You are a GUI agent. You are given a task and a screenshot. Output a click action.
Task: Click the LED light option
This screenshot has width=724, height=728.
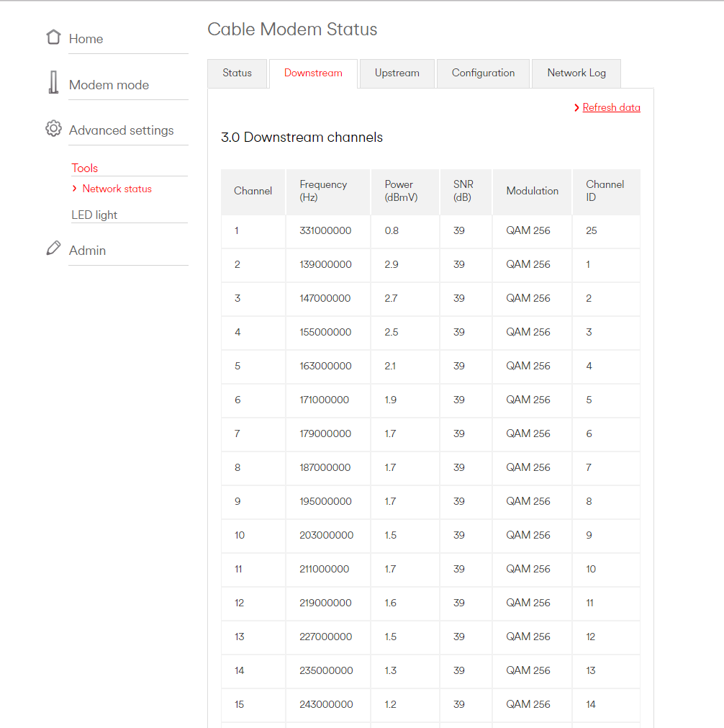click(94, 215)
